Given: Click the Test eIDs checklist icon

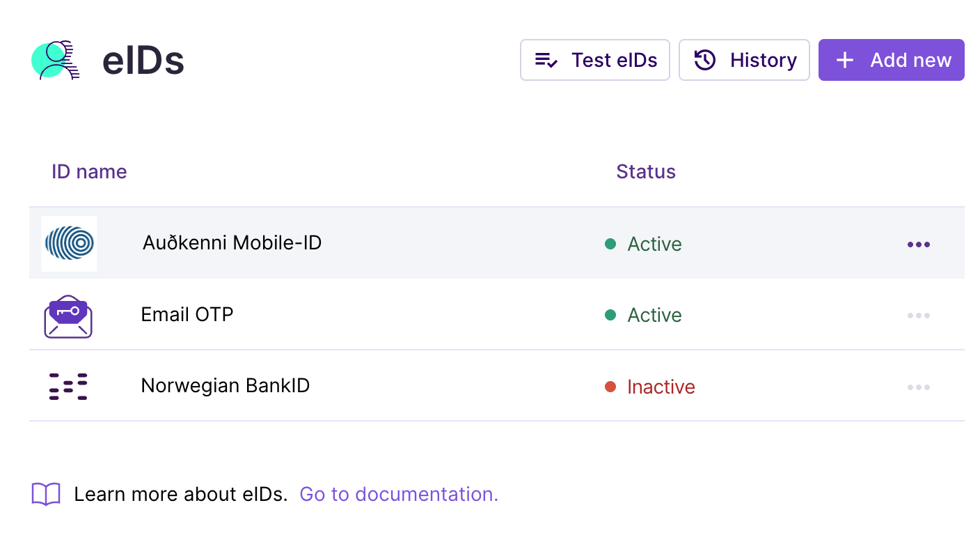Looking at the screenshot, I should pyautogui.click(x=546, y=61).
